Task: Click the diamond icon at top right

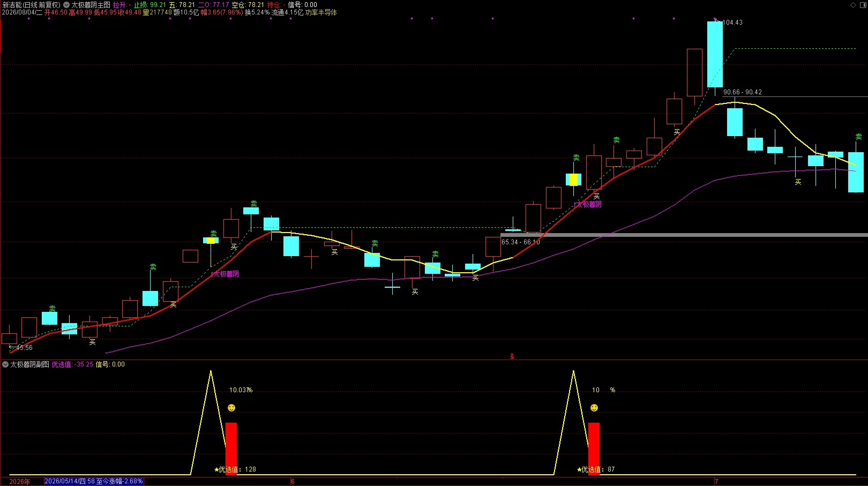Action: tap(854, 5)
